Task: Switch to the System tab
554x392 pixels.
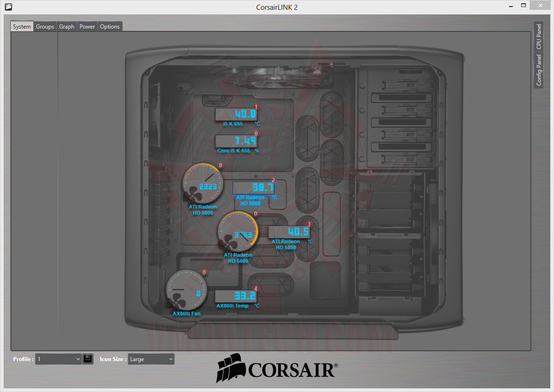Action: (x=22, y=27)
